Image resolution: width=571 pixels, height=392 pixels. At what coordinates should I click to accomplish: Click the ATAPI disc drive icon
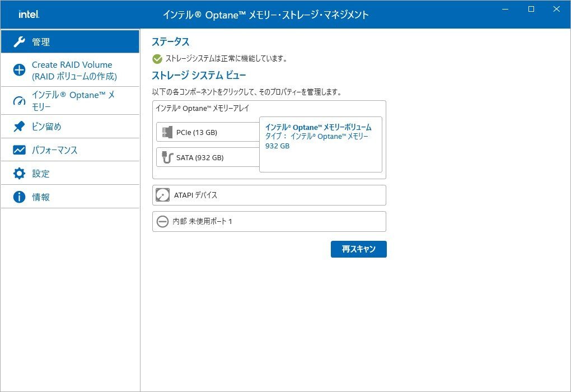tap(163, 195)
